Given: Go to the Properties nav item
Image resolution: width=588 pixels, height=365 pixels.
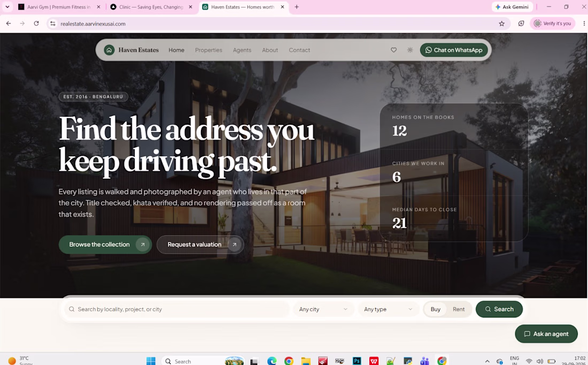Looking at the screenshot, I should point(208,50).
